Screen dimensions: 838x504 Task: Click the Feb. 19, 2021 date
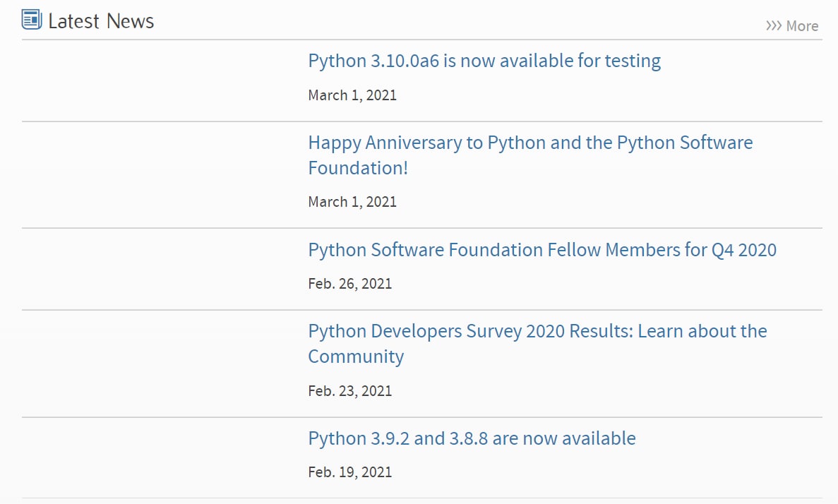point(350,472)
